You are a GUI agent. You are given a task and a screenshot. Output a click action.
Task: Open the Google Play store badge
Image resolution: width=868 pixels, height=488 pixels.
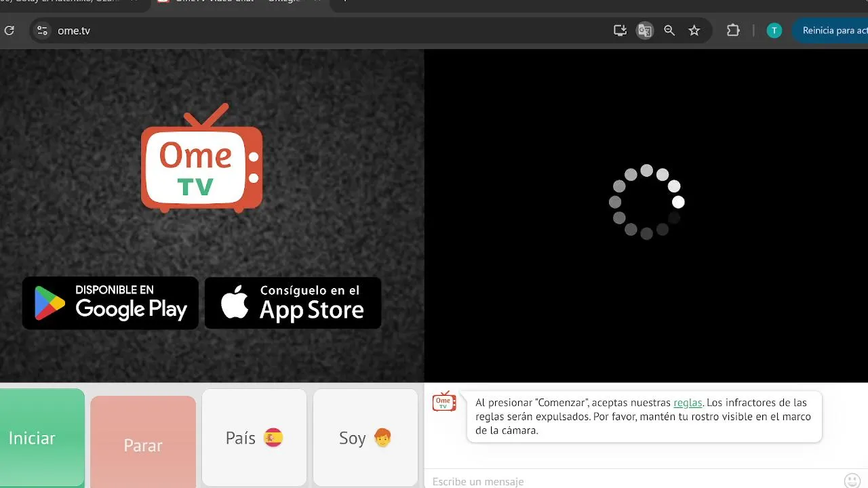pos(111,303)
